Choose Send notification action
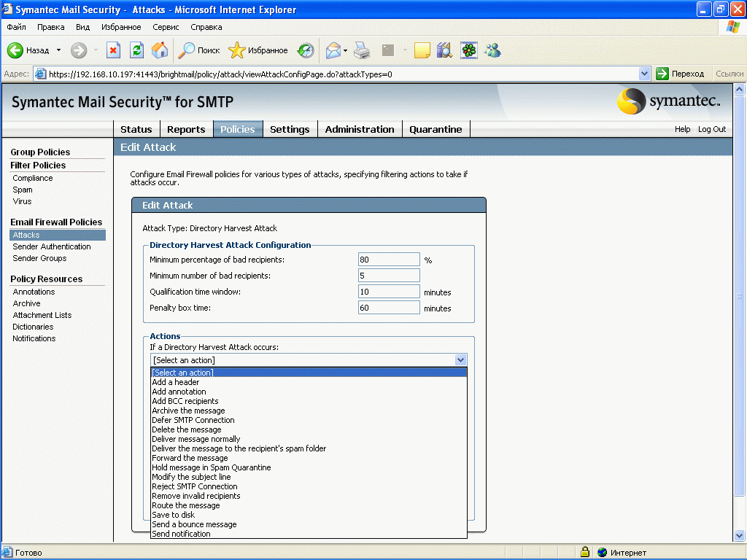Viewport: 747px width, 560px height. pos(309,534)
